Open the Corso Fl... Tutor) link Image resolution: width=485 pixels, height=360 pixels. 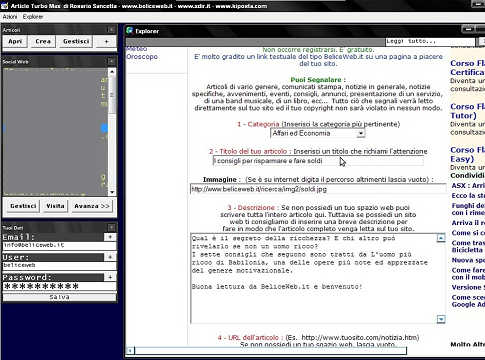467,111
